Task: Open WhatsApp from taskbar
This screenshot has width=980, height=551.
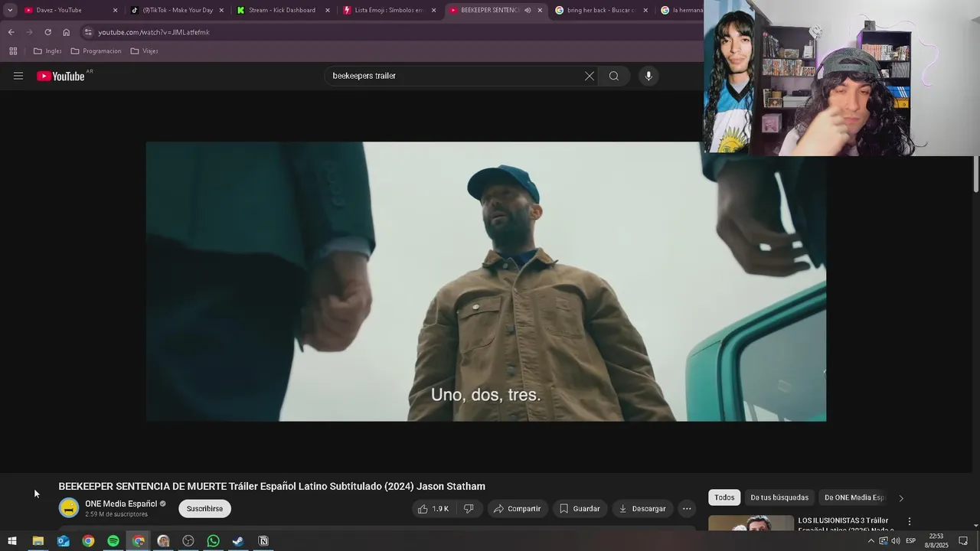Action: tap(214, 541)
